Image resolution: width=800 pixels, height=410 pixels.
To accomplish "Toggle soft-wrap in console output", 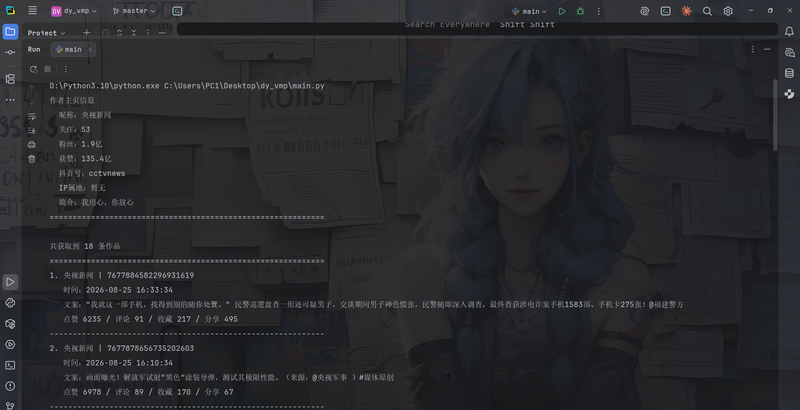I will [x=32, y=116].
